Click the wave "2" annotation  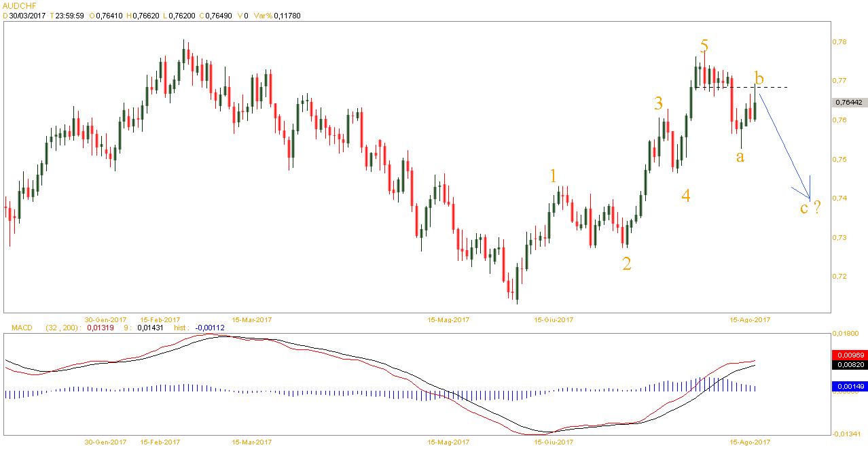click(x=627, y=264)
